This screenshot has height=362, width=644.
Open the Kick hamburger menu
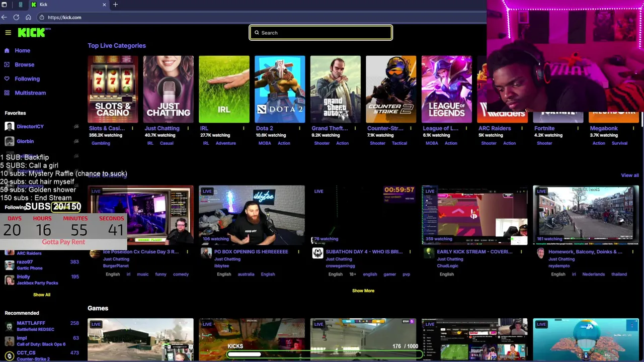coord(8,33)
